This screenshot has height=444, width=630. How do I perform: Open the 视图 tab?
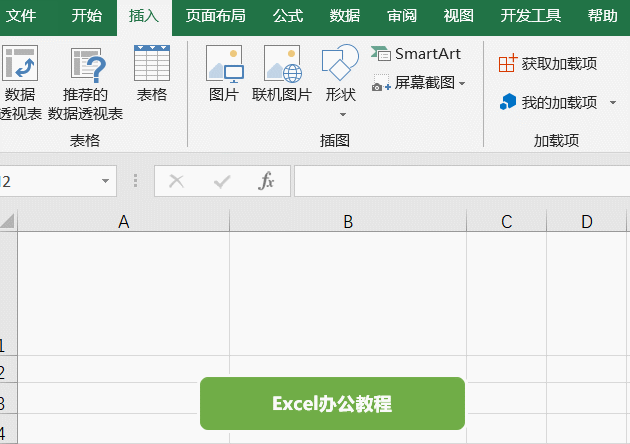[x=458, y=16]
